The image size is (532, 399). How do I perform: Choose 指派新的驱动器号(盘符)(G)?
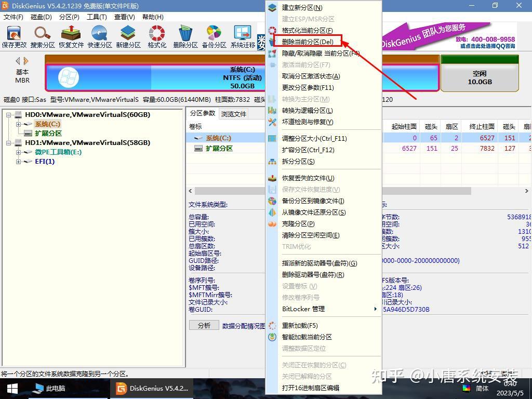click(x=320, y=263)
